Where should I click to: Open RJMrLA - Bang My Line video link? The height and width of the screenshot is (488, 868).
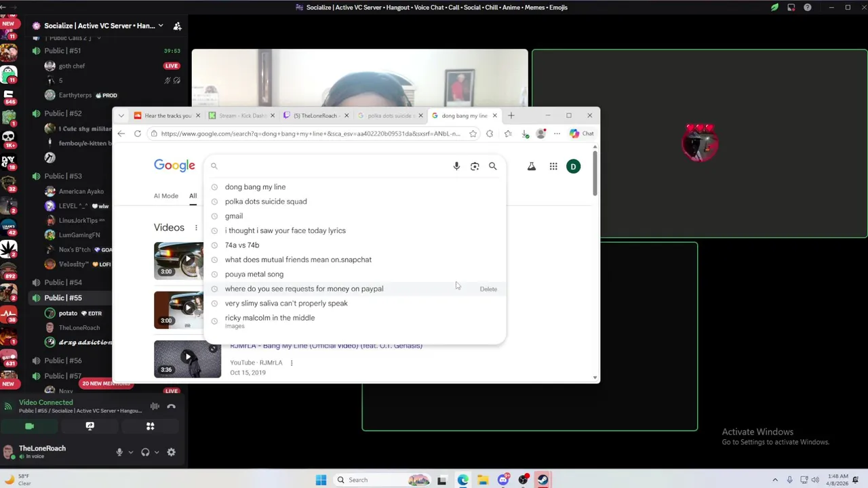click(x=326, y=346)
